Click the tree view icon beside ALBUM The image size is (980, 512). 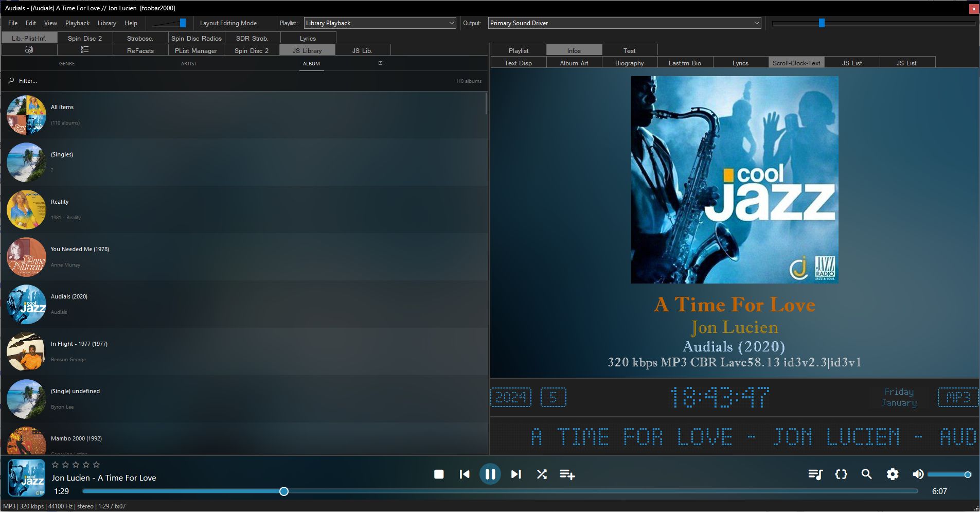(381, 63)
